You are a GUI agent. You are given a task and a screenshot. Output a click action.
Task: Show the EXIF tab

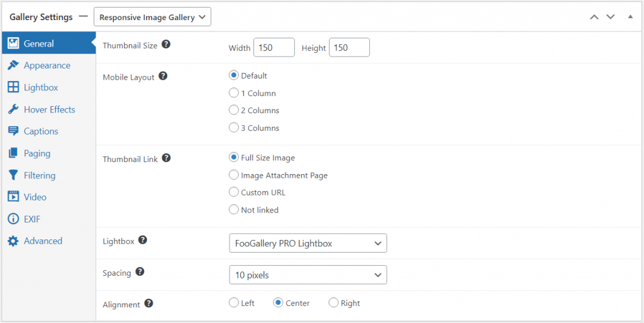(x=49, y=219)
